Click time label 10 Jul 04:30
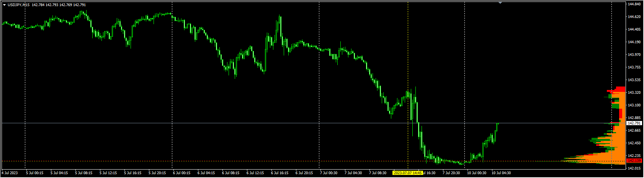The width and height of the screenshot is (644, 178). pos(501,173)
